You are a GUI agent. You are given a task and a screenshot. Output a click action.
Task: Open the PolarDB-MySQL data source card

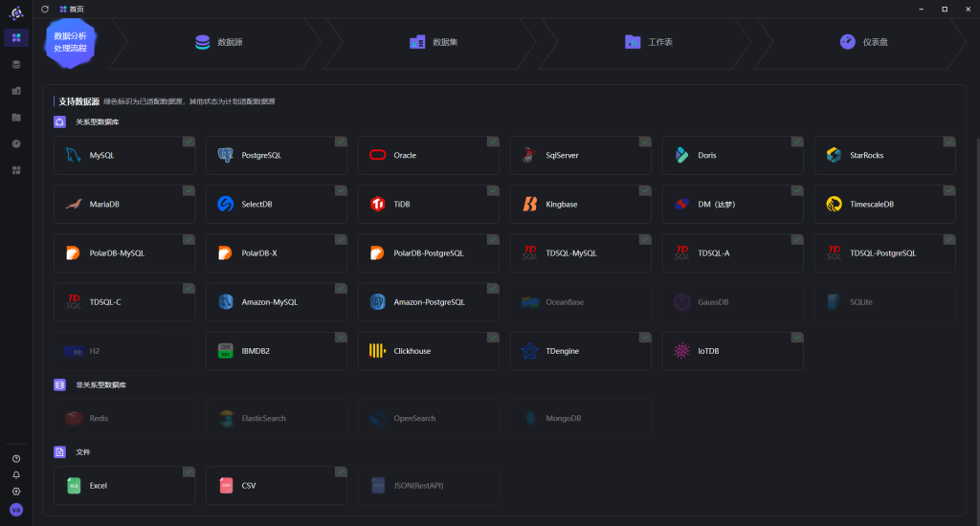(124, 253)
